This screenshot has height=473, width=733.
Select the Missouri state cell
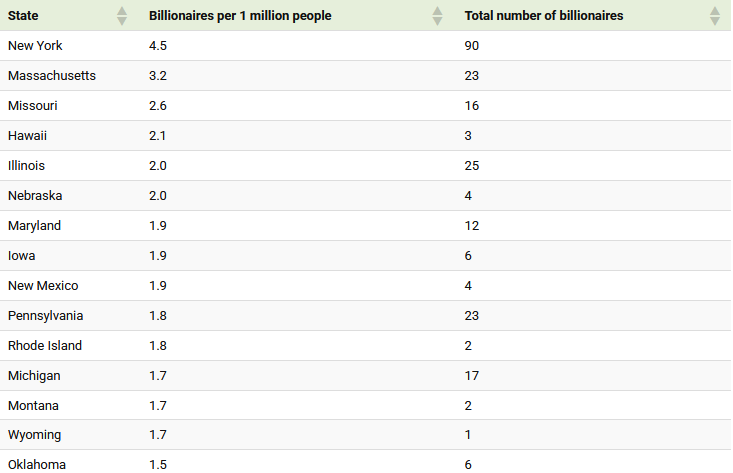tap(33, 106)
